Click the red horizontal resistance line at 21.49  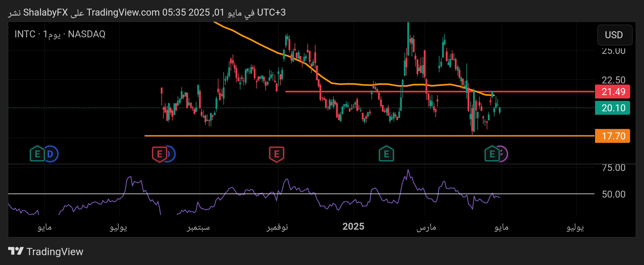click(440, 92)
